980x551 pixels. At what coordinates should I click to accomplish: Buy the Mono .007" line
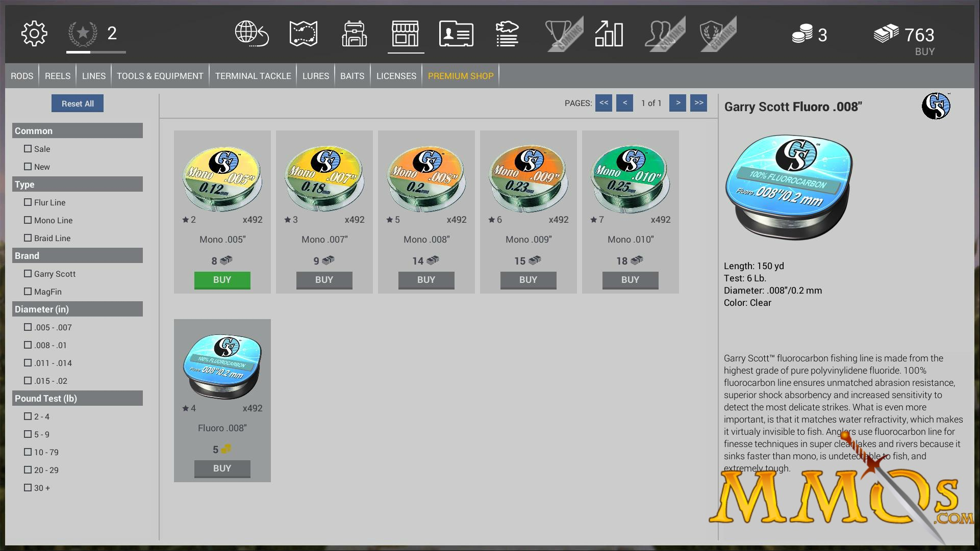[x=324, y=280]
